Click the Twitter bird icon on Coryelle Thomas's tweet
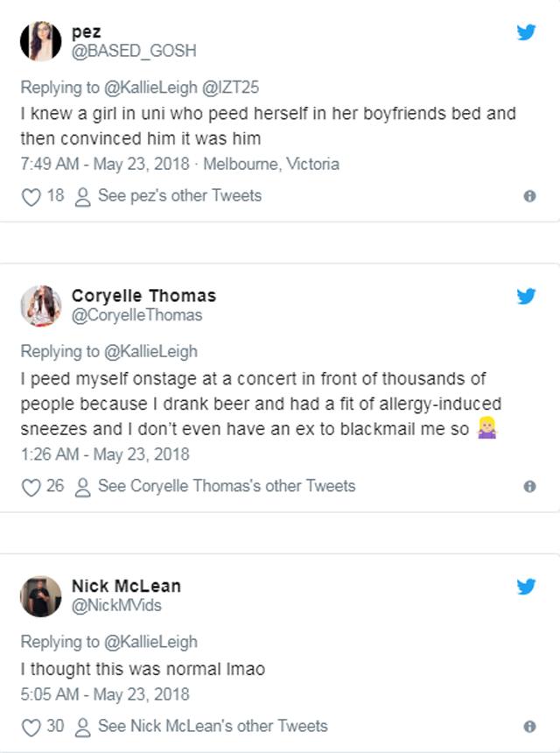560x753 pixels. click(526, 297)
